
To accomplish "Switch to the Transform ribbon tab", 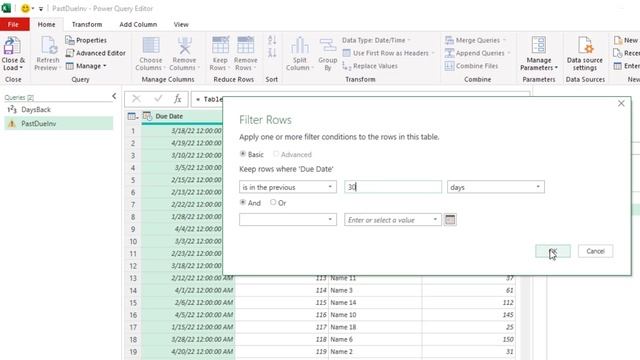I will 87,24.
